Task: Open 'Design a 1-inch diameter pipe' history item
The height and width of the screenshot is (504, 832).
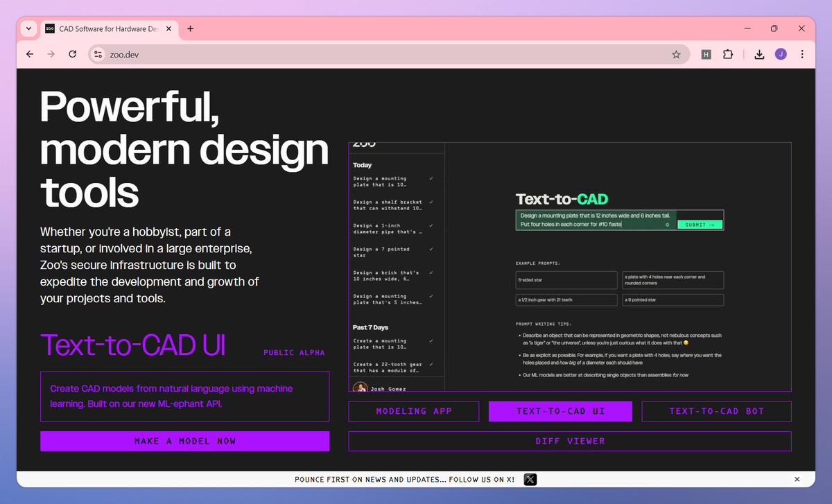Action: pos(388,229)
